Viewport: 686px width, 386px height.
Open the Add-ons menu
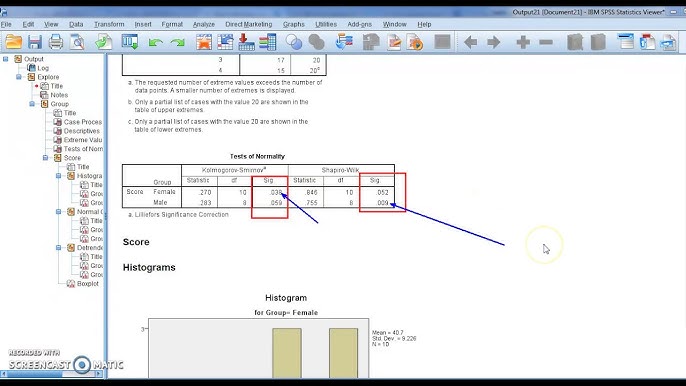coord(359,25)
